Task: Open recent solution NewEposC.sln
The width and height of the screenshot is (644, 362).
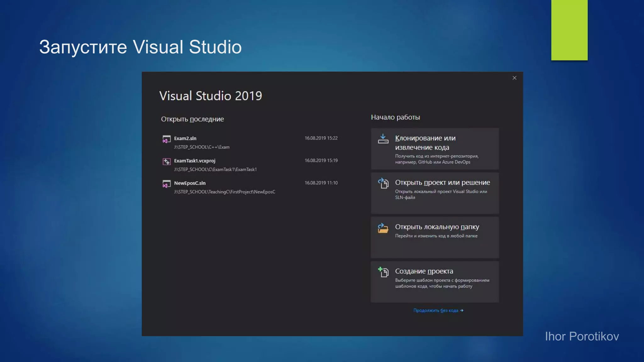Action: click(x=250, y=187)
